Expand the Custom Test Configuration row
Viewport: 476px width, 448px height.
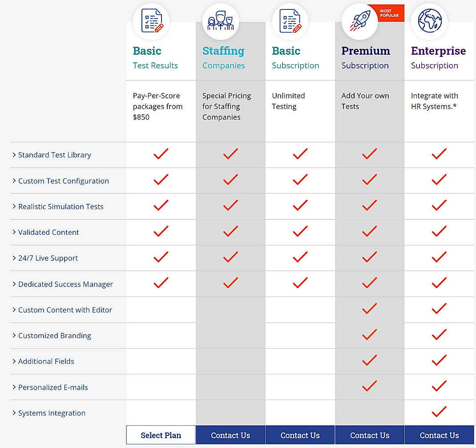point(64,181)
